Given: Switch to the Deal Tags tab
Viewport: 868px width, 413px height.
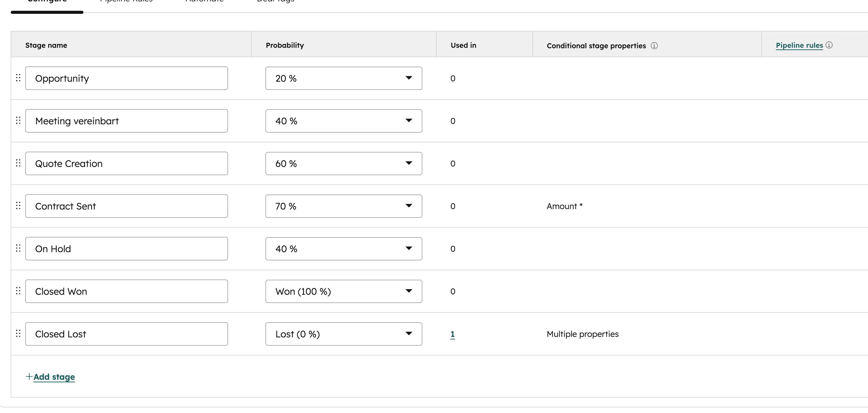Looking at the screenshot, I should (x=275, y=1).
